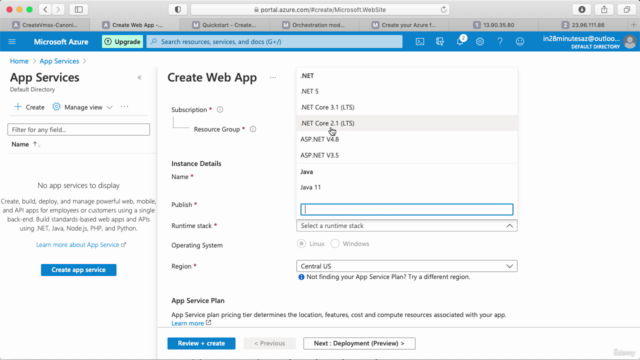
Task: Switch to the Create your Azure f... tab
Action: 404,25
